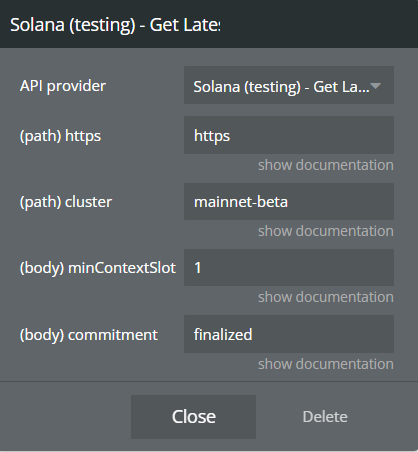Select the minContextSlot value field

pyautogui.click(x=289, y=267)
